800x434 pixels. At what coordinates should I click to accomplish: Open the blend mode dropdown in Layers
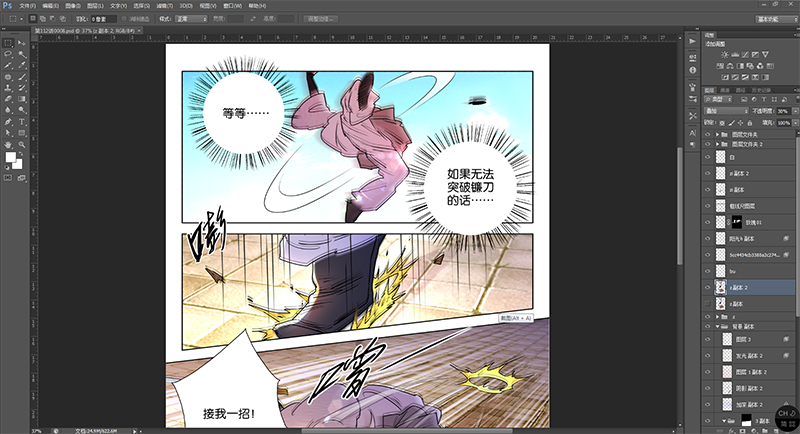(727, 111)
